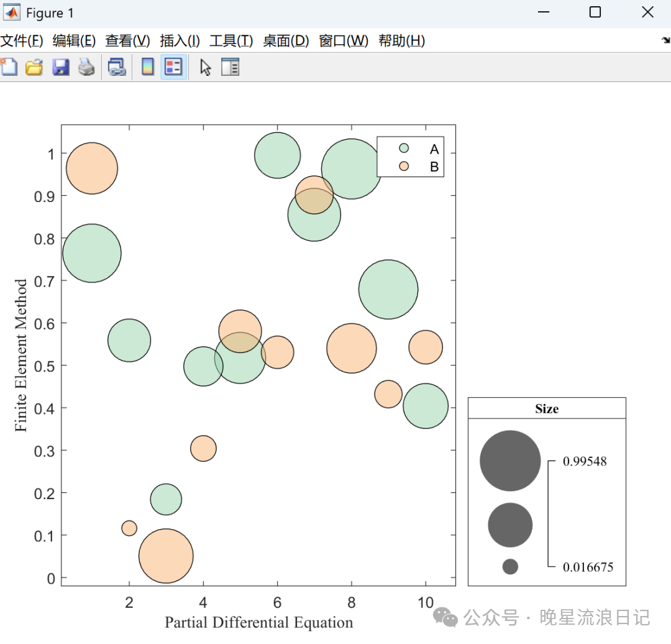Minimize the Figure 1 window

(x=544, y=12)
